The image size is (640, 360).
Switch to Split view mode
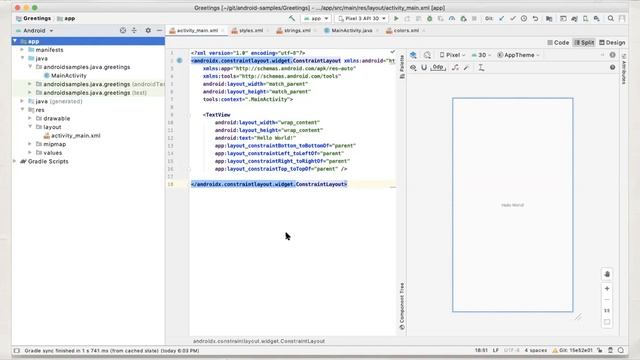click(x=584, y=42)
